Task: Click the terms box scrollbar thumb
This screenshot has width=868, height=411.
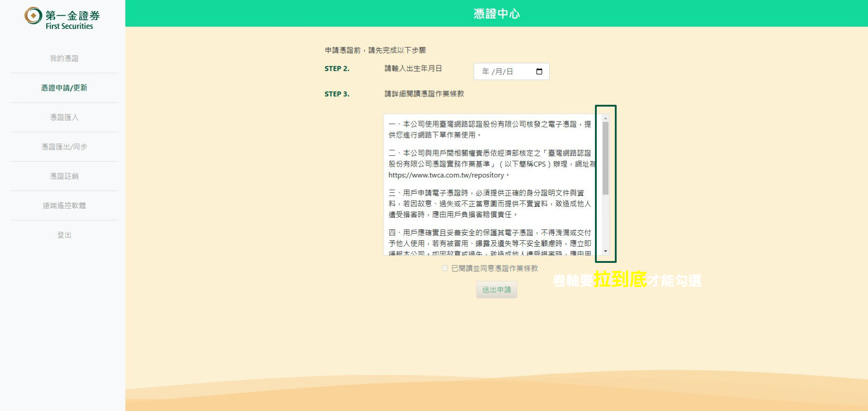Action: pyautogui.click(x=605, y=158)
